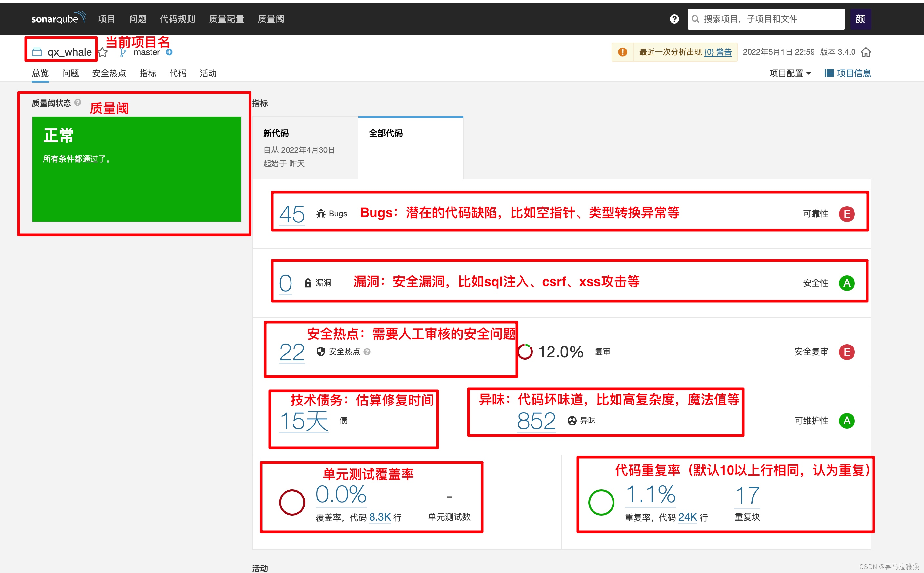Click the 12.0% review progress ring
This screenshot has width=924, height=573.
click(525, 352)
